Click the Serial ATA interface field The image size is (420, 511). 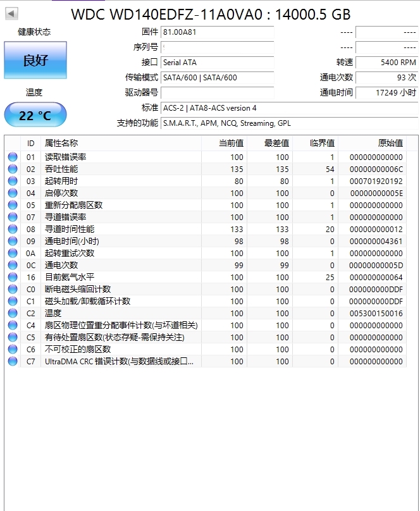point(218,63)
